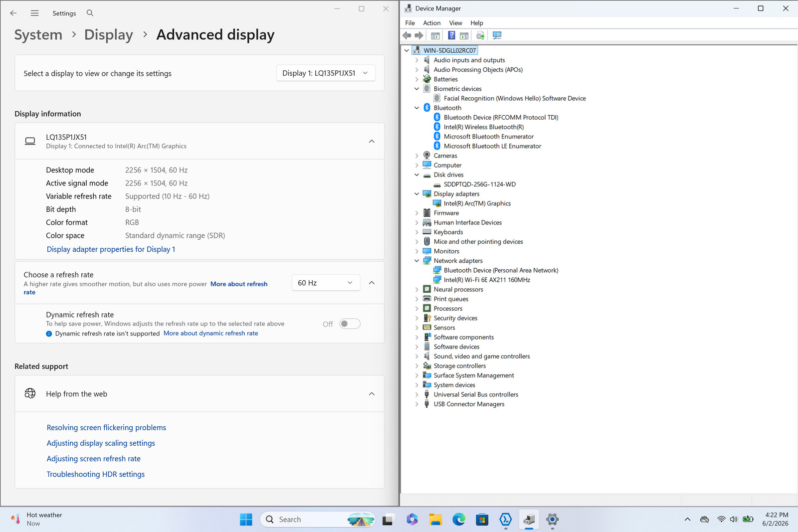Click the Settings gear taskbar icon
The image size is (798, 532).
(x=552, y=520)
